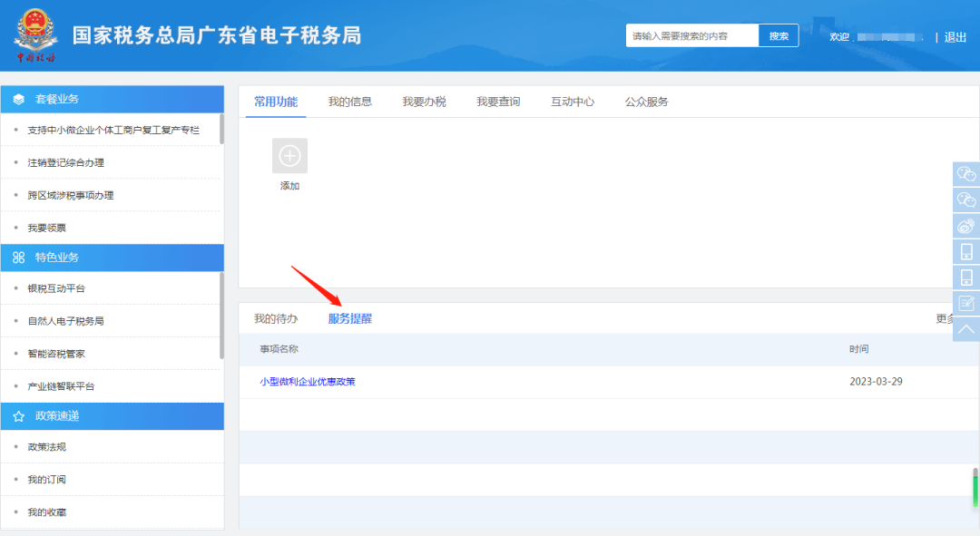The image size is (980, 536).
Task: Open the Weibo icon in the floating sidebar
Action: pyautogui.click(x=966, y=226)
